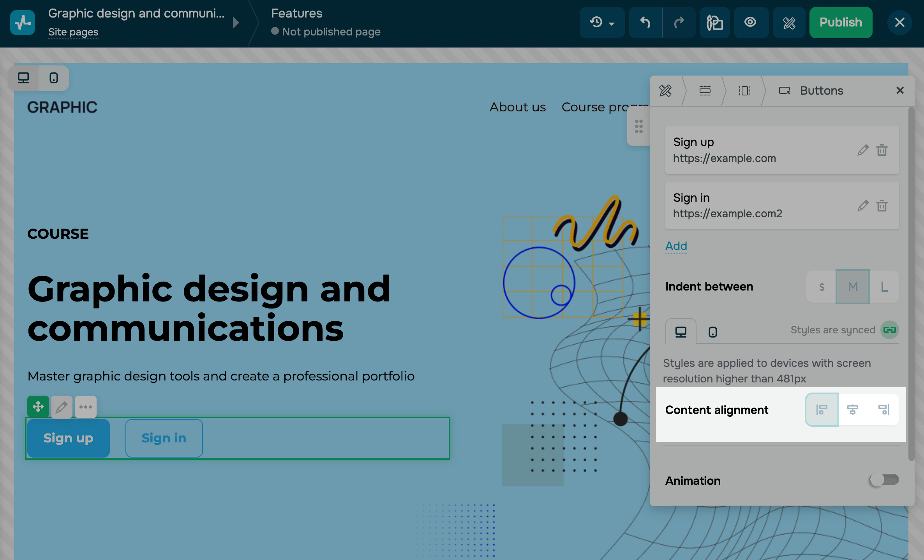
Task: Toggle the Animation switch on
Action: pos(883,480)
